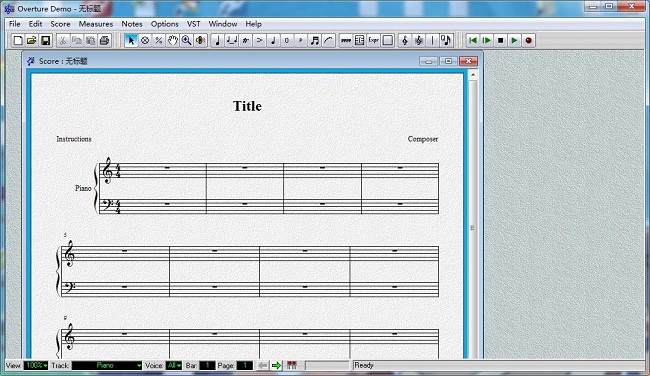Choose the percent scaling tool
Image resolution: width=650 pixels, height=376 pixels.
point(159,41)
